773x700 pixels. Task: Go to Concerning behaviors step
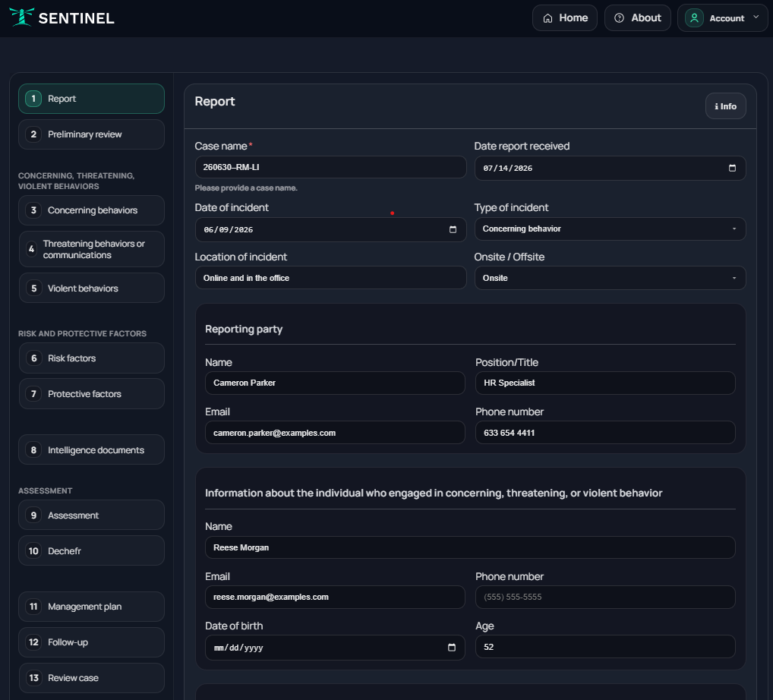click(x=91, y=210)
